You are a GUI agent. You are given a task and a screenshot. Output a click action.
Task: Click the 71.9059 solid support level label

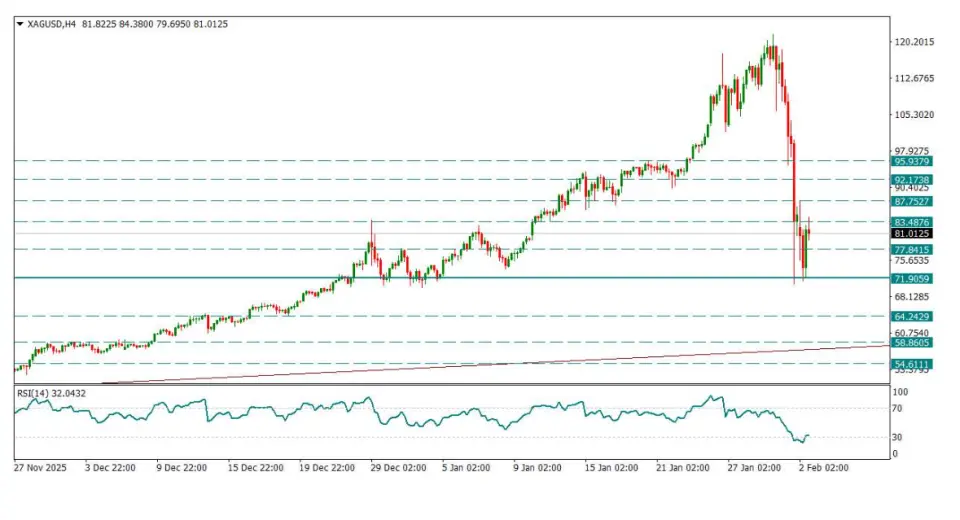click(x=912, y=278)
